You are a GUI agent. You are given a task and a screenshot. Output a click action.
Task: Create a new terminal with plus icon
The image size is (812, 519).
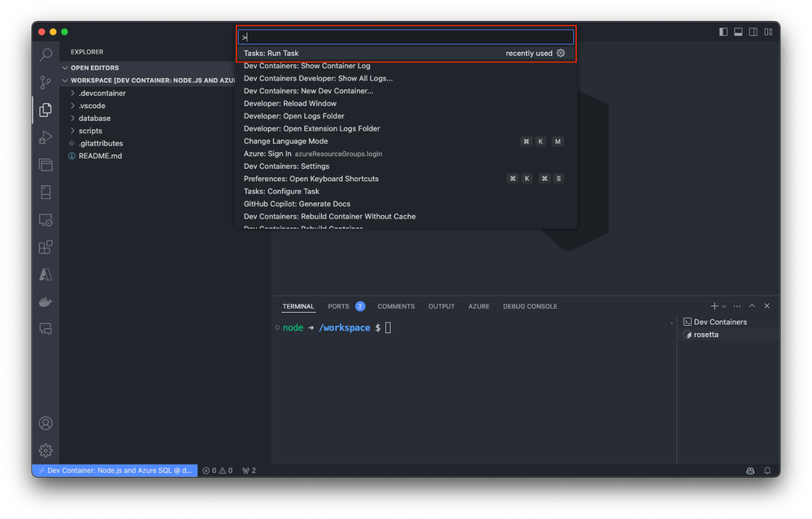click(x=714, y=306)
